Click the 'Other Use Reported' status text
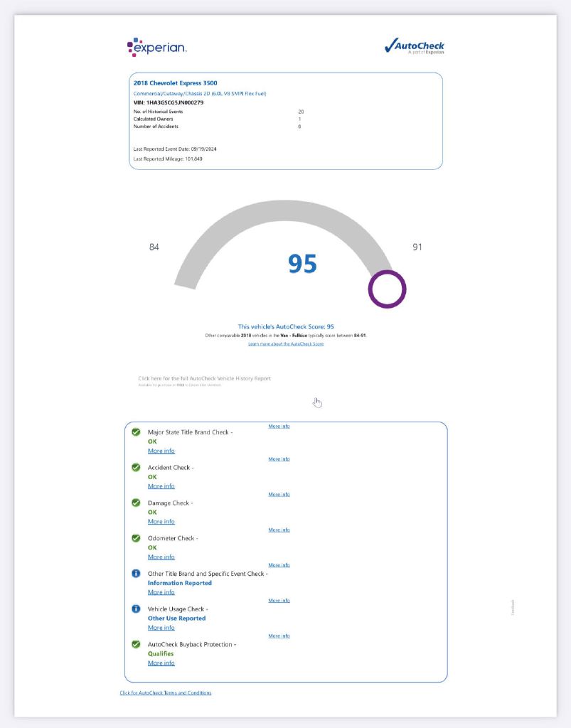 (177, 619)
